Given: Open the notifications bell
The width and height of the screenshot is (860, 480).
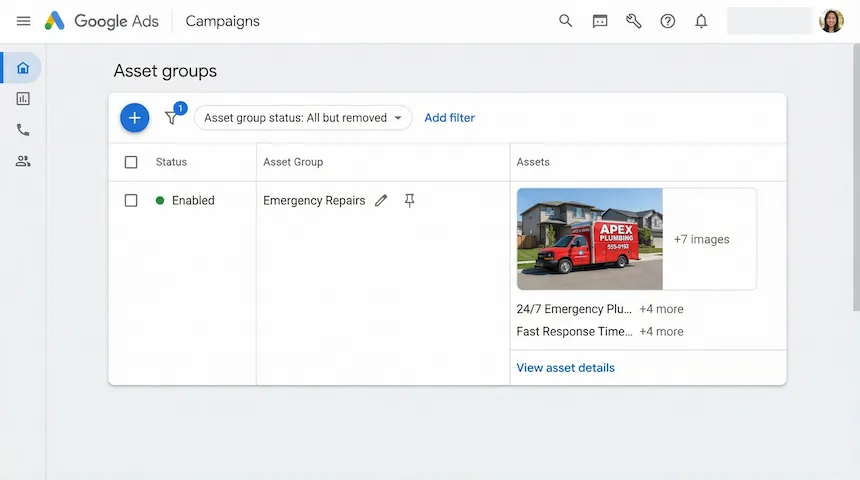Looking at the screenshot, I should [x=701, y=21].
